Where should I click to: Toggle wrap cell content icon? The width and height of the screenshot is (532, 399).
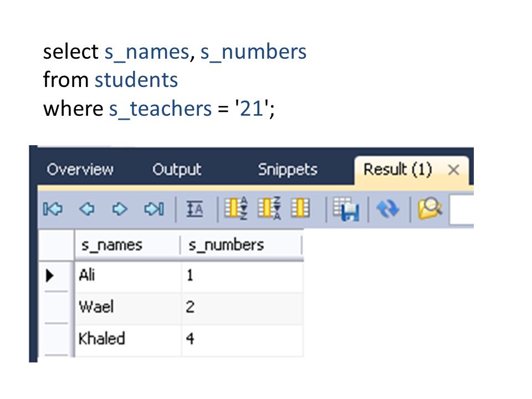(x=195, y=209)
